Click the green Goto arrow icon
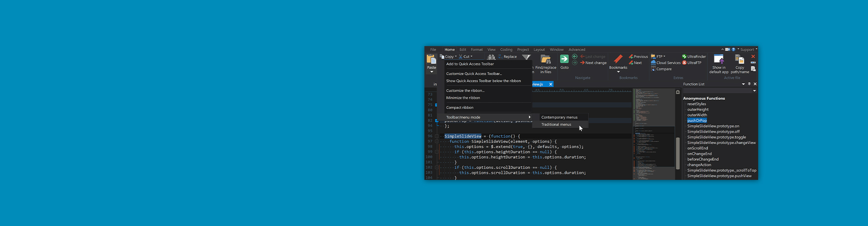Image resolution: width=868 pixels, height=226 pixels. [x=564, y=59]
